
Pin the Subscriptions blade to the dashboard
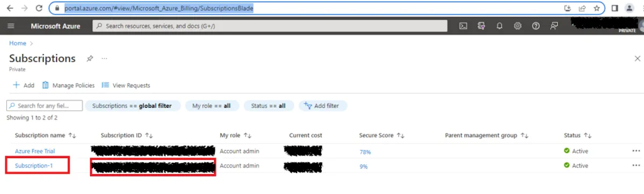[90, 58]
